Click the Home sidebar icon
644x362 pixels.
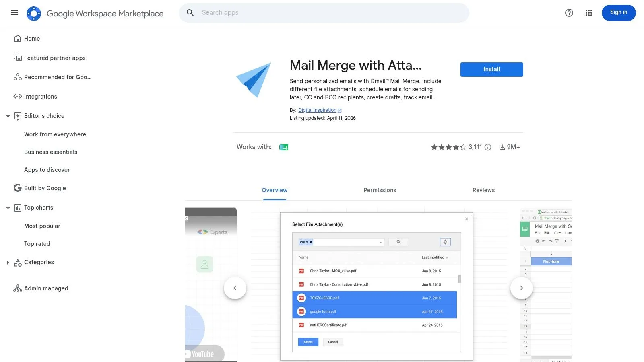(18, 38)
